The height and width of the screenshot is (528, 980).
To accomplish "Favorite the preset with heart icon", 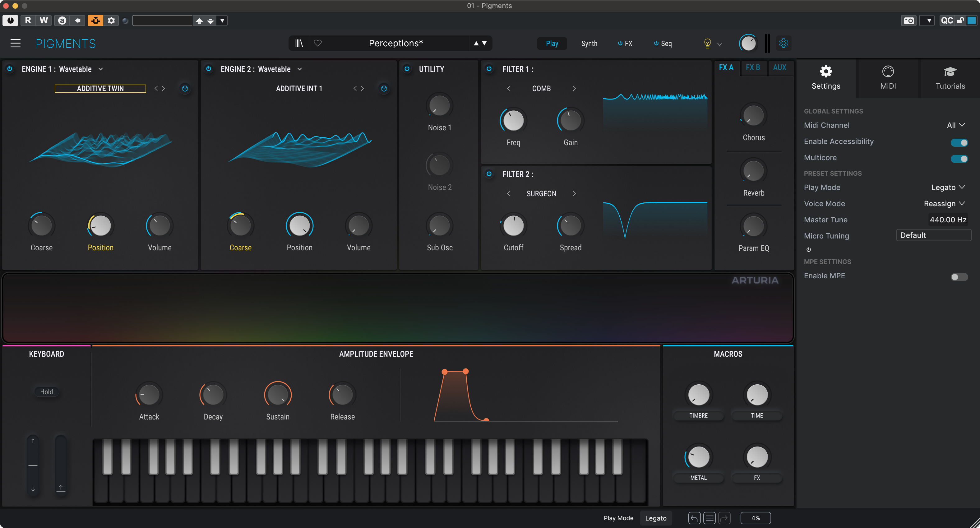I will click(x=318, y=43).
